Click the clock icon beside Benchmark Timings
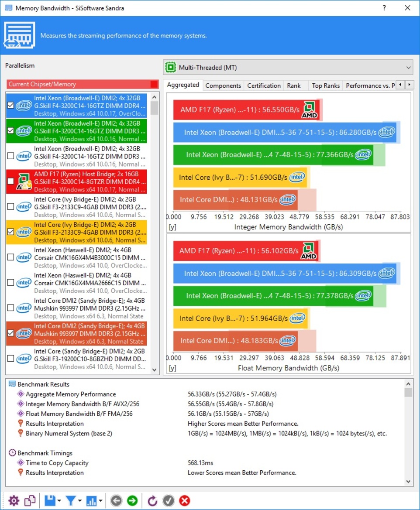420x510 pixels. 12,453
